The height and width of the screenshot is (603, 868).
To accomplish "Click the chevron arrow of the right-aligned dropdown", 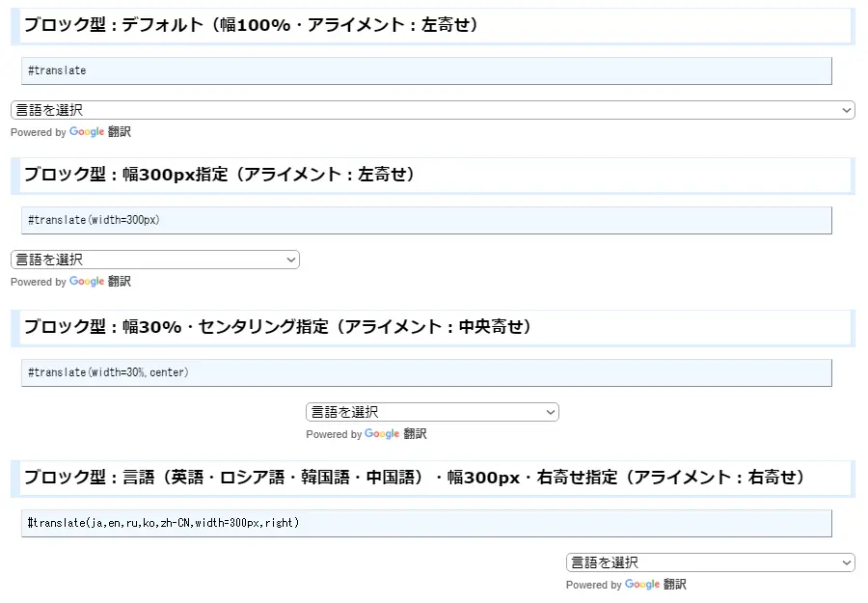I will click(x=847, y=562).
